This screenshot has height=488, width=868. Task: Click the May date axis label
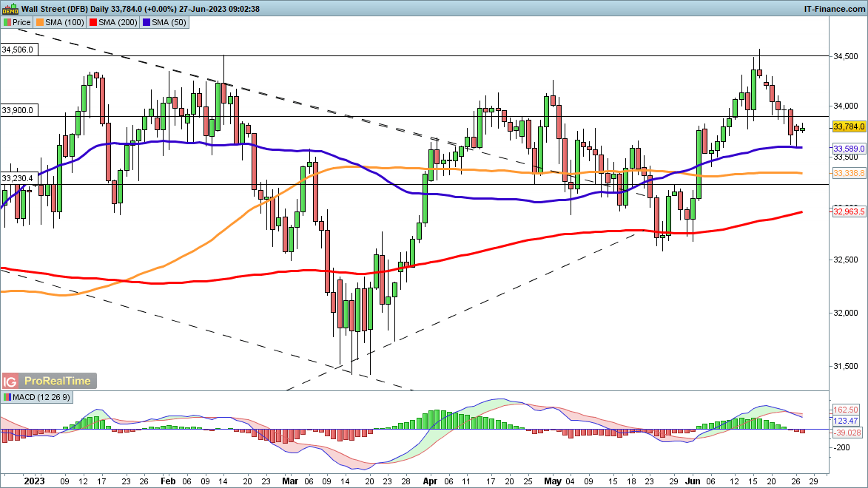(x=553, y=481)
